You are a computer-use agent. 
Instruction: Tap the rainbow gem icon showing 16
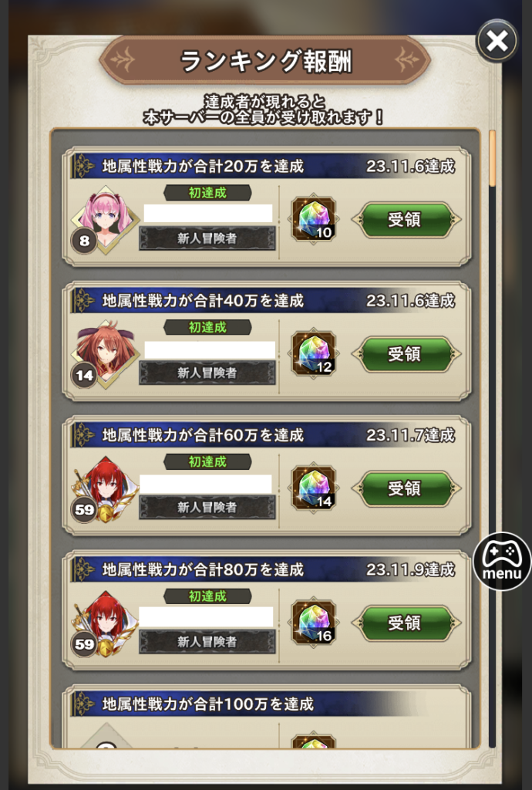pyautogui.click(x=313, y=623)
